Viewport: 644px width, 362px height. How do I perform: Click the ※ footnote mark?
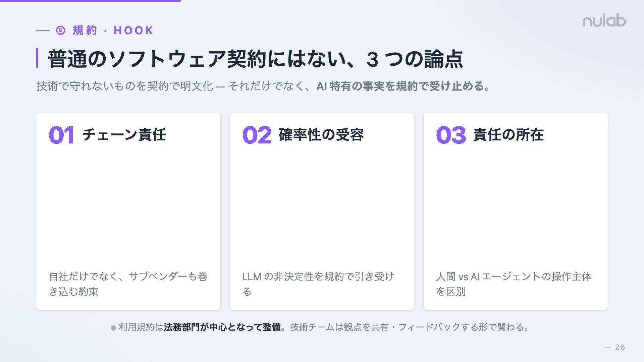click(x=113, y=328)
